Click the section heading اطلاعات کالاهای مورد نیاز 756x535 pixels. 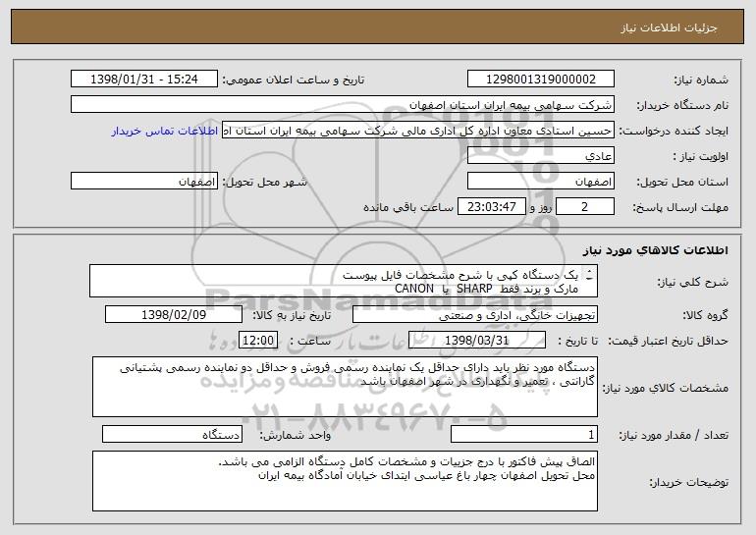pyautogui.click(x=655, y=250)
